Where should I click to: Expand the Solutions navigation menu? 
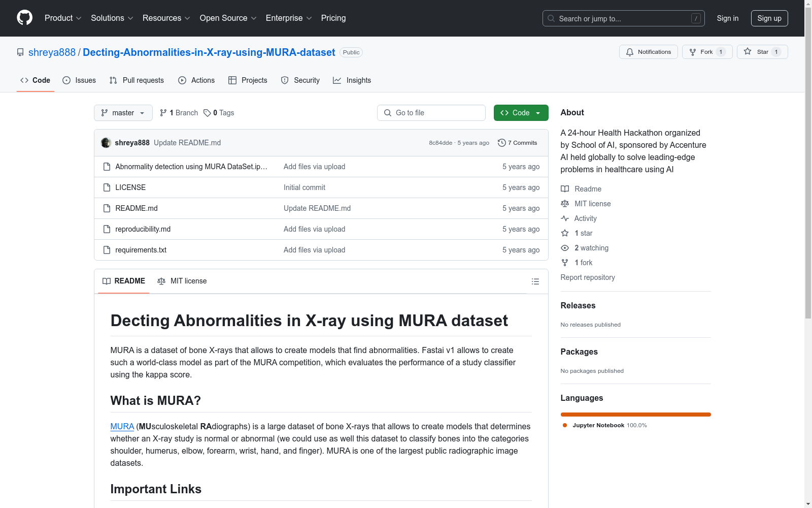point(112,18)
